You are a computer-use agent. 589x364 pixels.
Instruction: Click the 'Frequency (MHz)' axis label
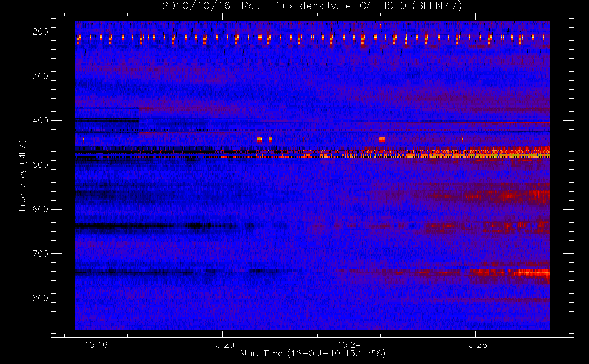pos(23,176)
